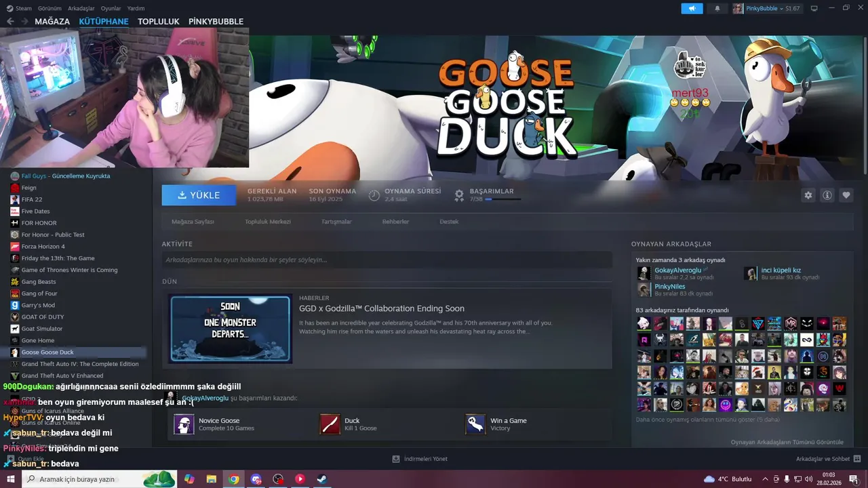Image resolution: width=868 pixels, height=488 pixels.
Task: Open the weather widget 4°C Bulutlu
Action: [x=728, y=479]
